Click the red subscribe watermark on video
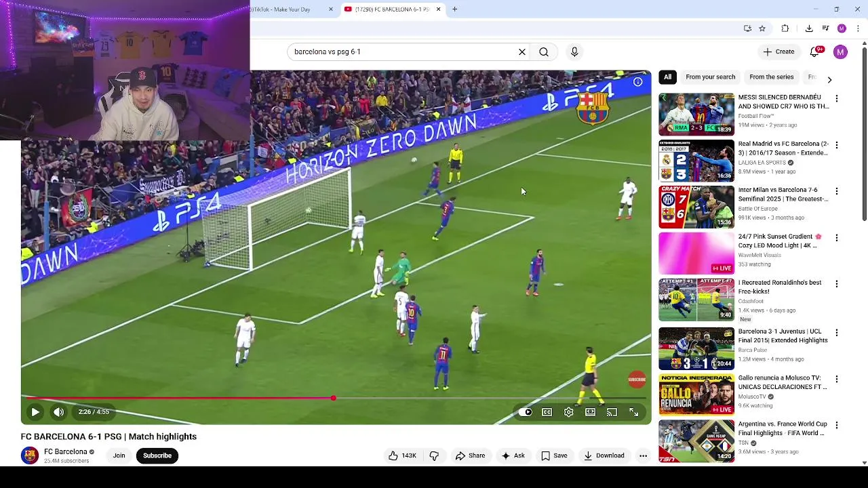Image resolution: width=868 pixels, height=488 pixels. (637, 380)
